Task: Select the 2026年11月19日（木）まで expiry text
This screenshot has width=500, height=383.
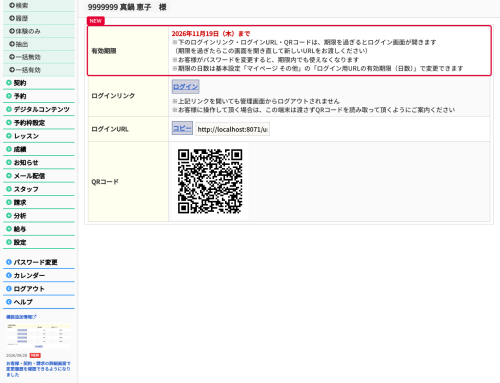Action: pyautogui.click(x=211, y=34)
